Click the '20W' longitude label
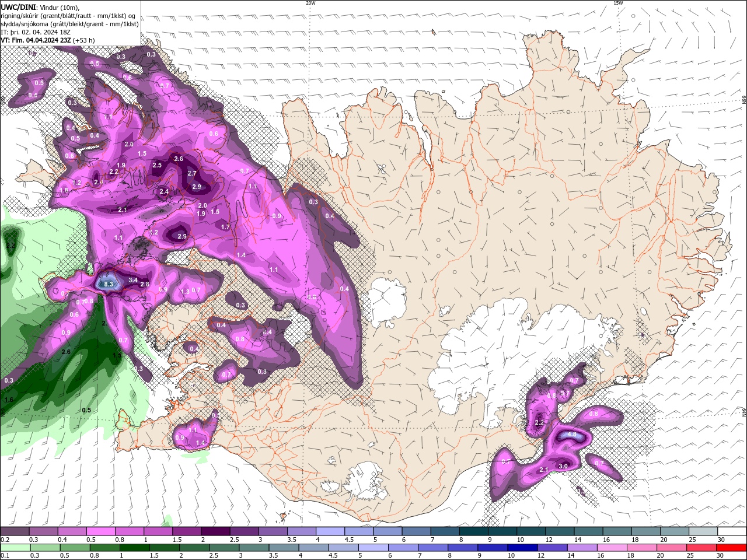This screenshot has height=560, width=747. pyautogui.click(x=310, y=3)
